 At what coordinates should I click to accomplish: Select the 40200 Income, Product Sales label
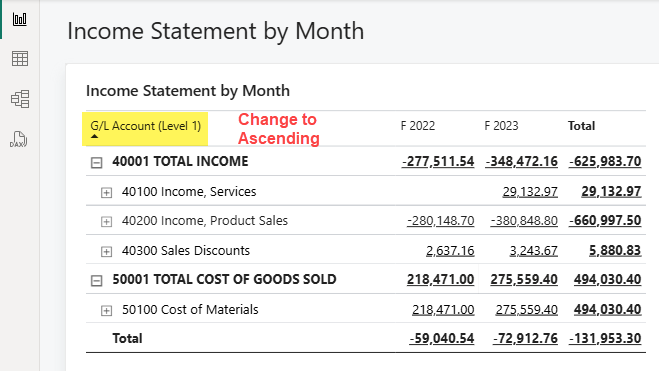[205, 221]
